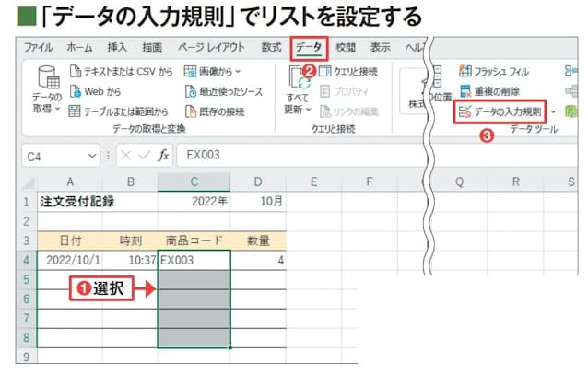Click 重複の削除 command
This screenshot has height=375, width=588.
(489, 91)
